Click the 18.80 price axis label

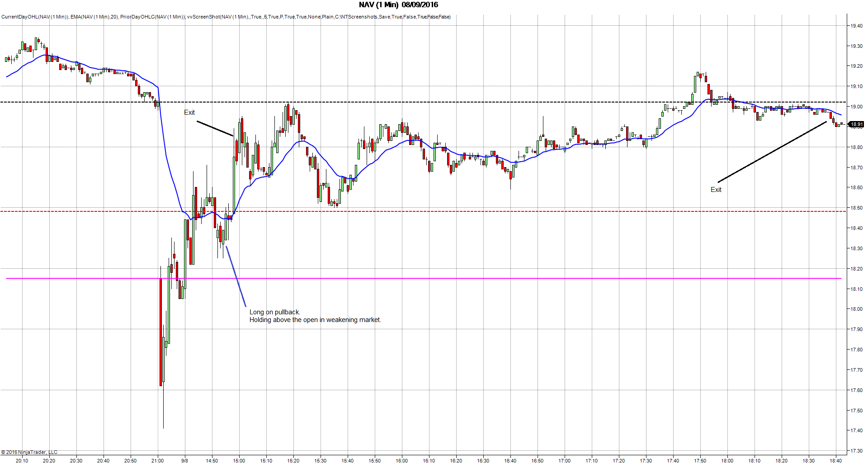coord(856,147)
